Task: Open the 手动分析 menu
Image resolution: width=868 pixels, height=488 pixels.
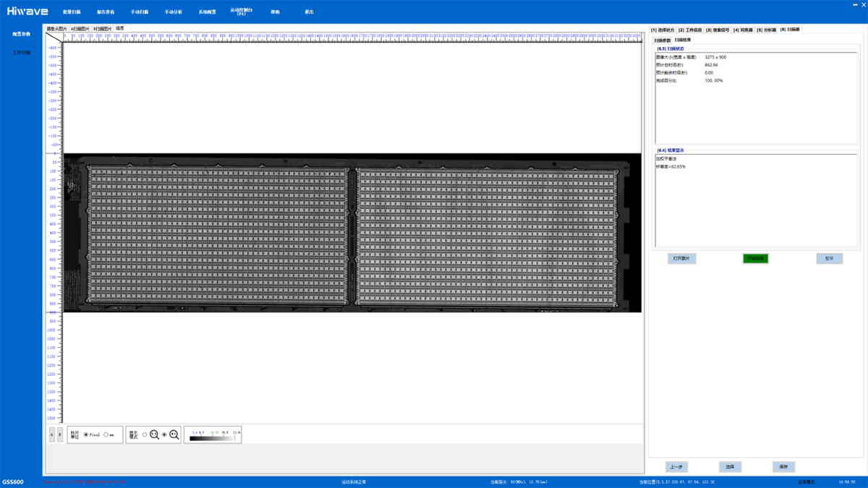Action: point(173,12)
